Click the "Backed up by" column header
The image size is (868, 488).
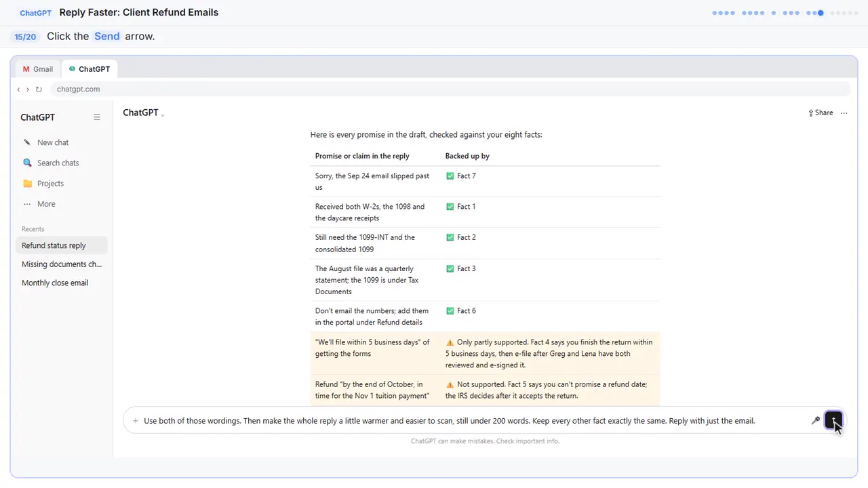coord(467,156)
